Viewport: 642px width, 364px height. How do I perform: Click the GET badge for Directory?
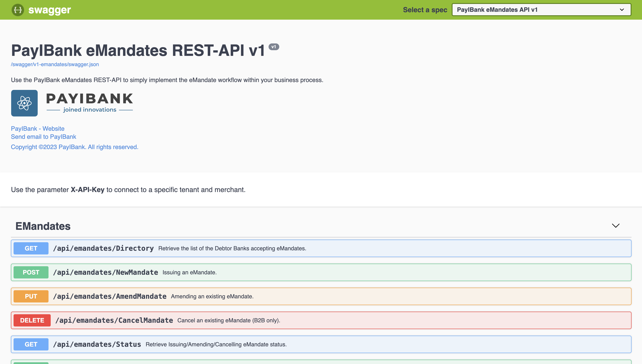coord(31,248)
